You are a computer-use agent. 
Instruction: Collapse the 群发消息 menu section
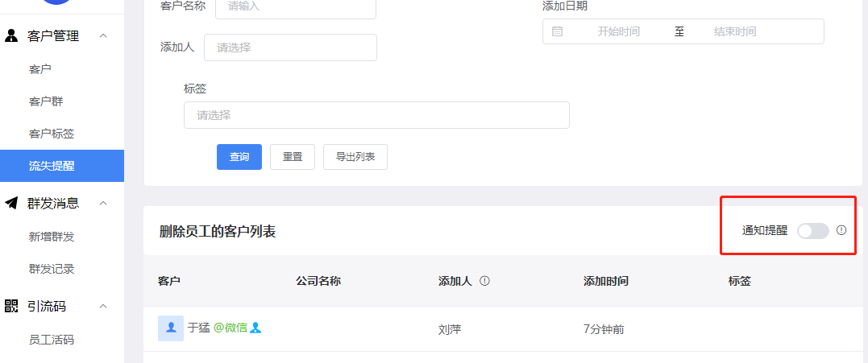tap(103, 204)
